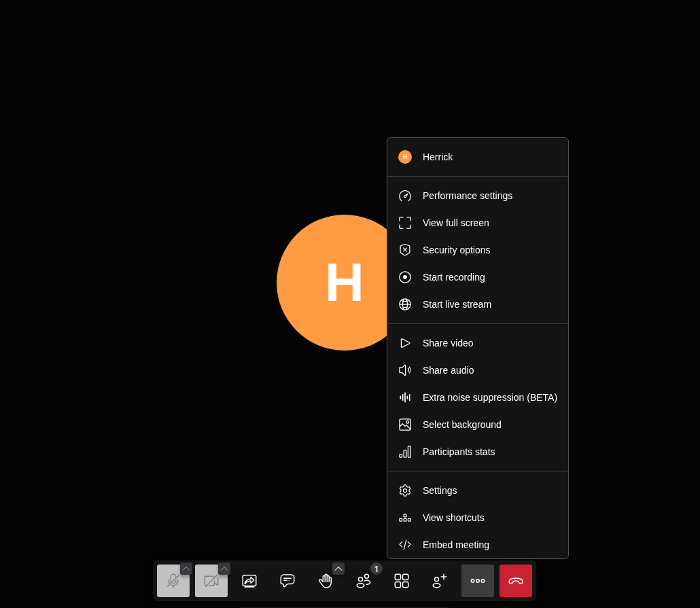Screen dimensions: 700x608
Task: Open reactions chevron above raise hand
Action: coord(338,569)
